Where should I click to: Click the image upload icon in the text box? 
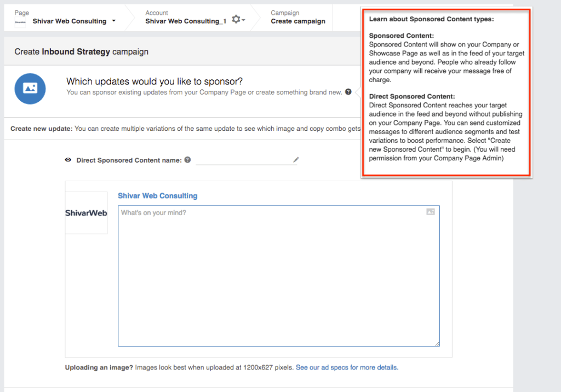[x=431, y=212]
